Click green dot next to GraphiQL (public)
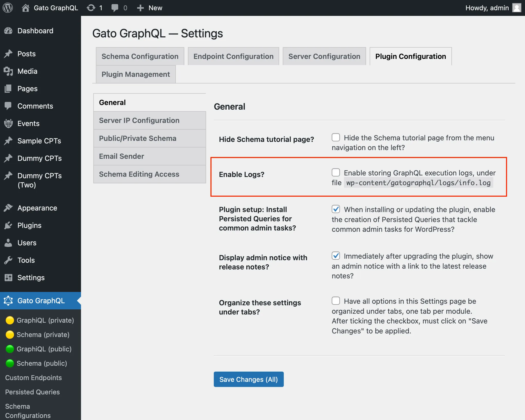525x420 pixels. [x=10, y=349]
